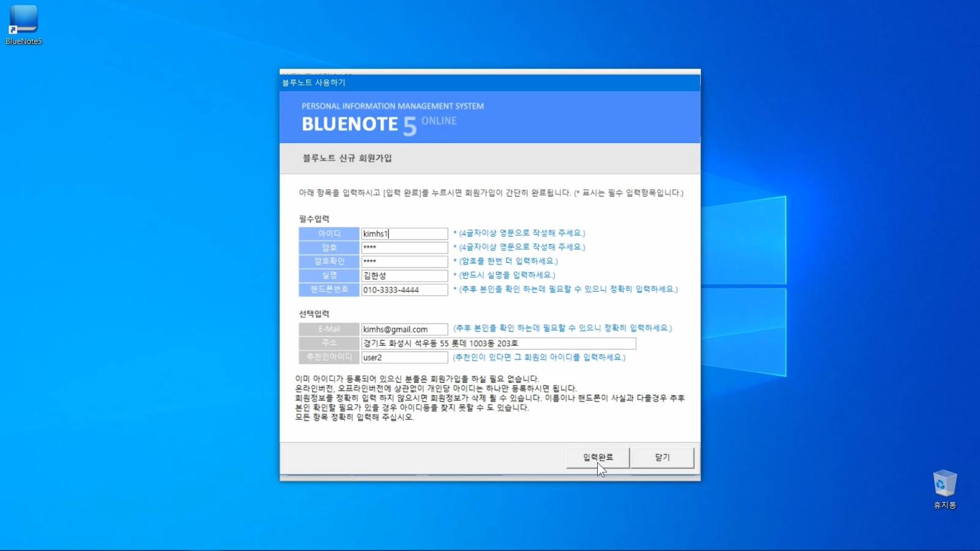Click the 핸드폰번호 label cell
980x551 pixels.
329,290
